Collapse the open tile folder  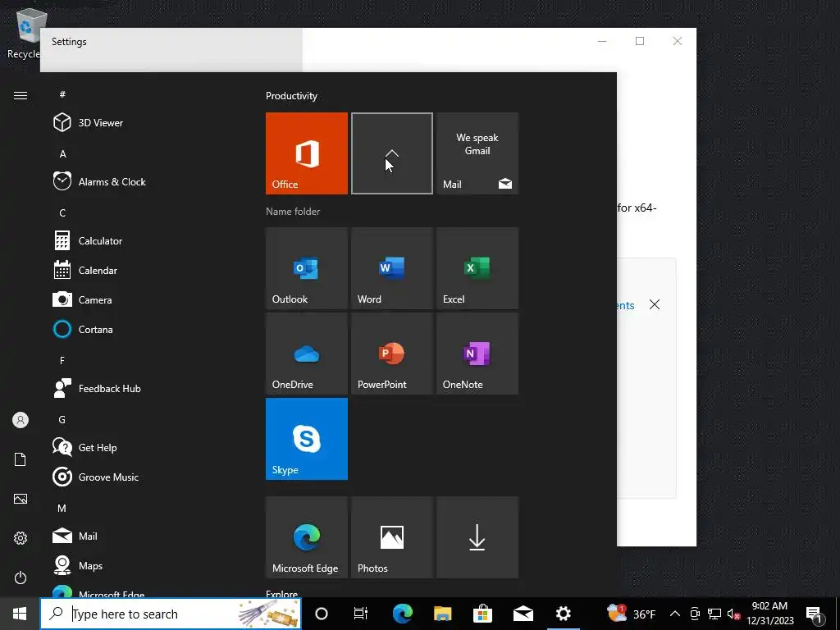(x=391, y=153)
